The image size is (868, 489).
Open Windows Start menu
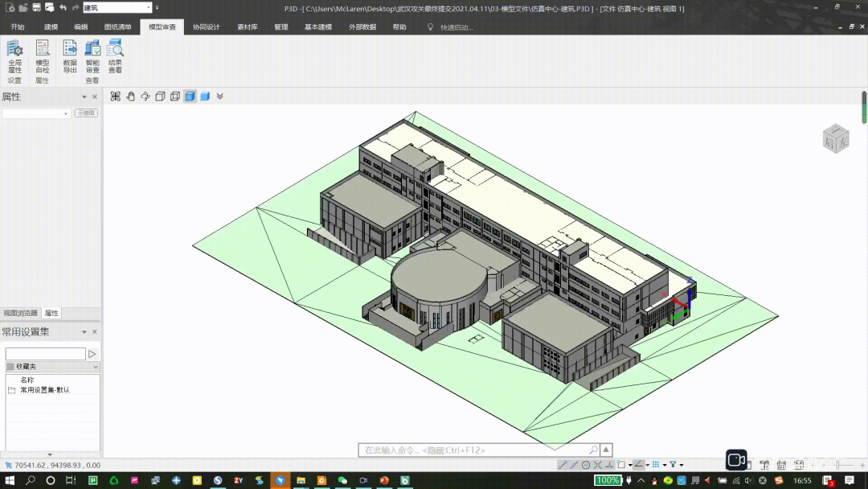[x=10, y=480]
